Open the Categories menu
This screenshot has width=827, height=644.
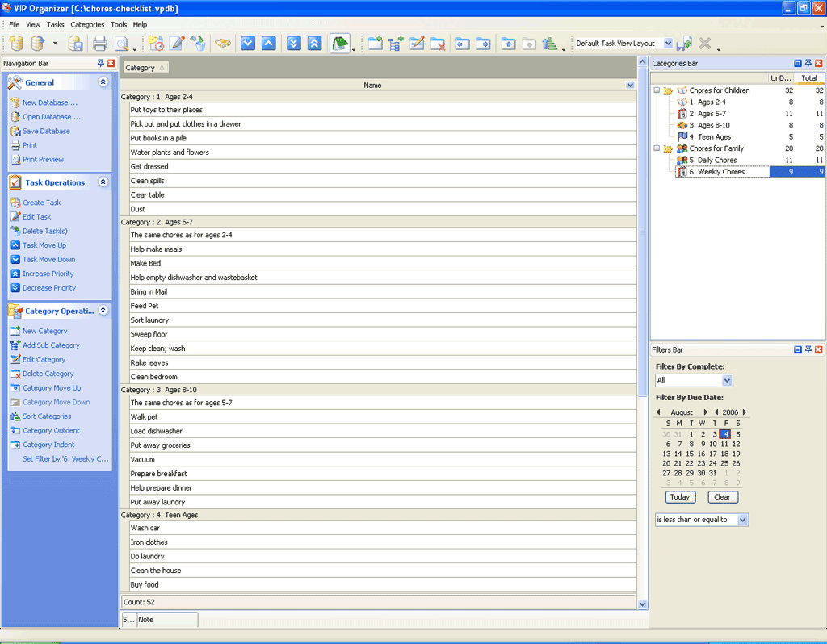point(87,25)
